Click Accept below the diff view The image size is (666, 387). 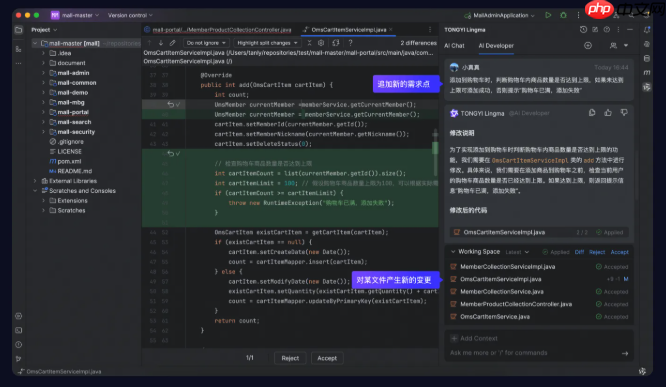click(x=327, y=358)
